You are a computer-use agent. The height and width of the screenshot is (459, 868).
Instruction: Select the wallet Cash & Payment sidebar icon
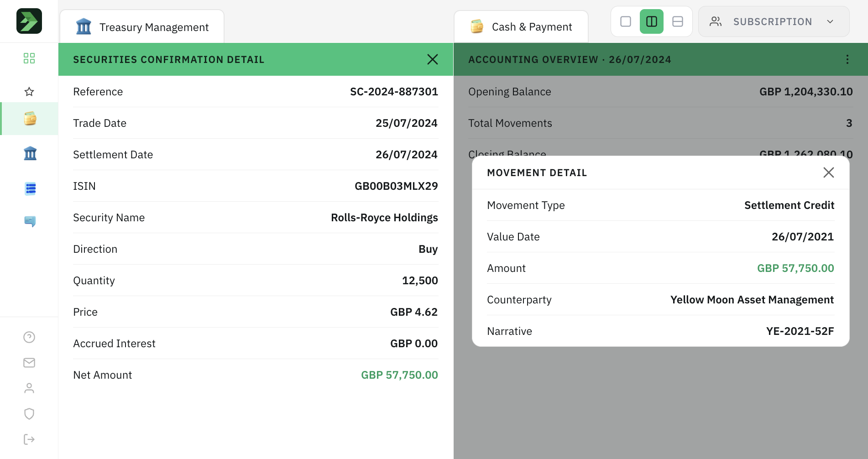(30, 119)
